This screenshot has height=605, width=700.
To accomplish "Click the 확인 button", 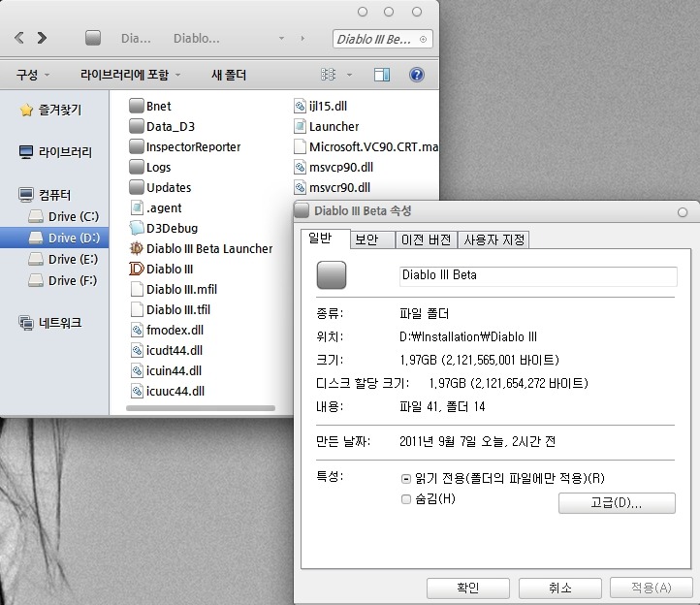I will point(468,588).
